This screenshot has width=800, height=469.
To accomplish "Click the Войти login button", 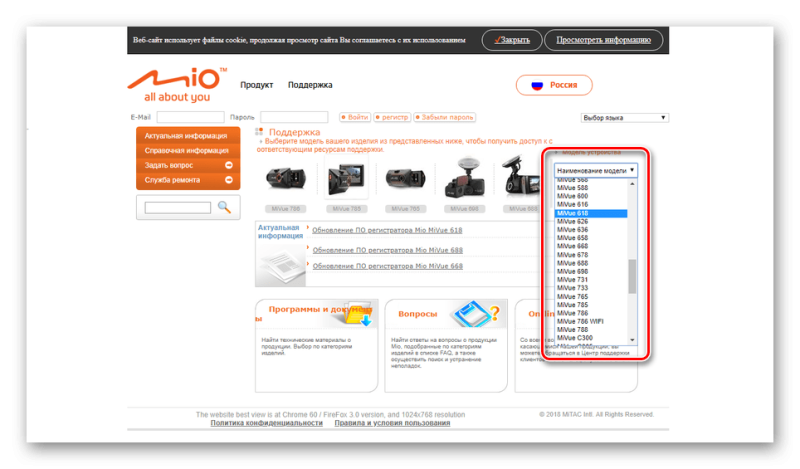I will pyautogui.click(x=355, y=117).
